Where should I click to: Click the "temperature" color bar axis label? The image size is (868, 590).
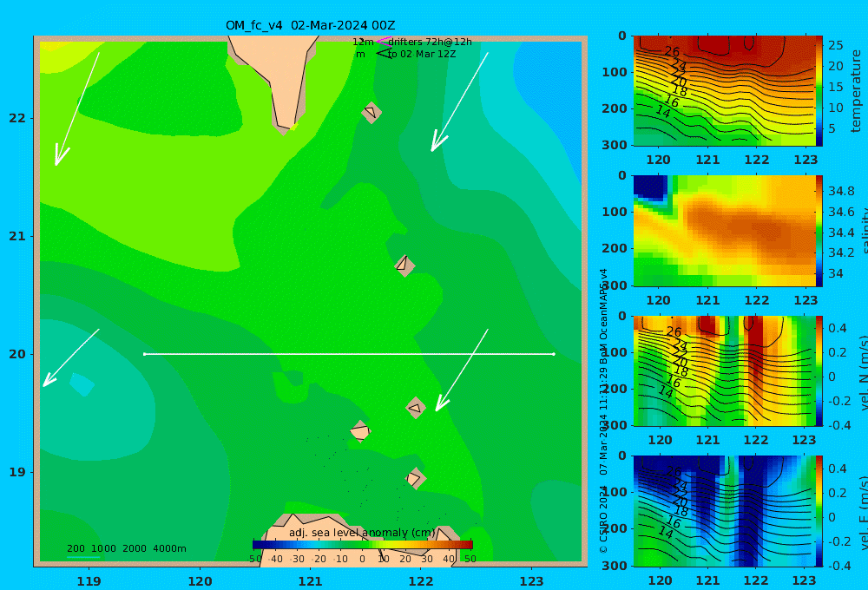tap(857, 91)
